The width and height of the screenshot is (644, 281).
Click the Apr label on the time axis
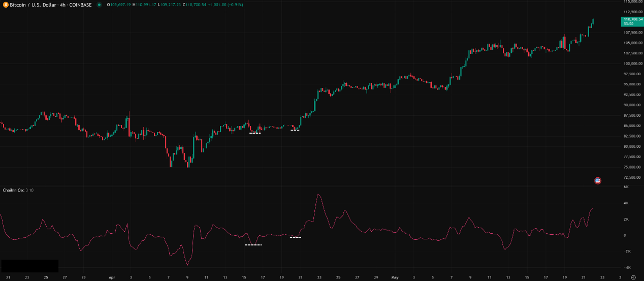click(x=112, y=277)
